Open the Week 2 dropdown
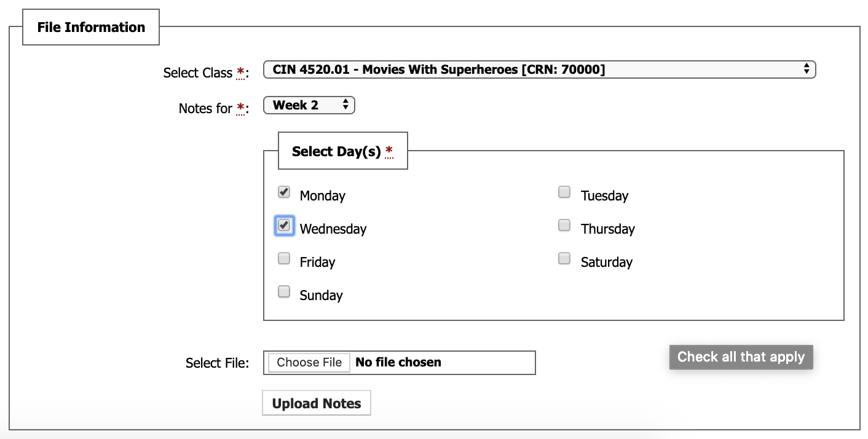Image resolution: width=868 pixels, height=439 pixels. point(309,105)
